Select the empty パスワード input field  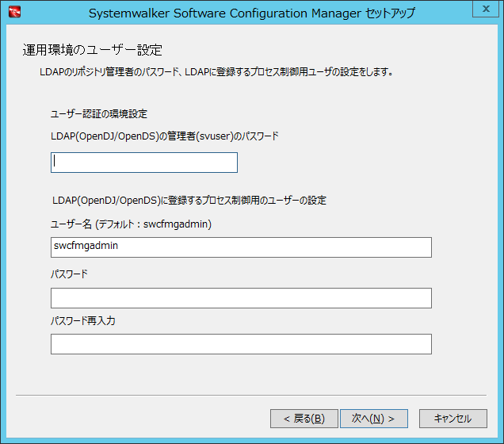coord(241,298)
